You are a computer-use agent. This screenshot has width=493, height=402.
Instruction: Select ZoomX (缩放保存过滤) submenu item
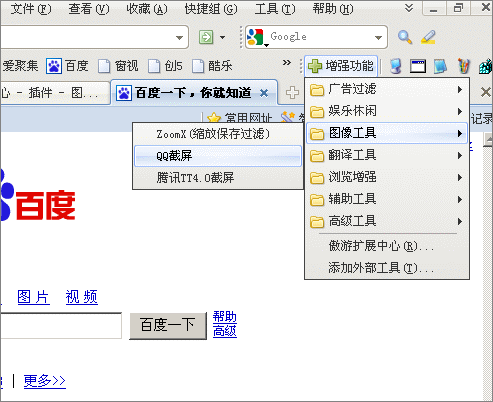pyautogui.click(x=218, y=134)
